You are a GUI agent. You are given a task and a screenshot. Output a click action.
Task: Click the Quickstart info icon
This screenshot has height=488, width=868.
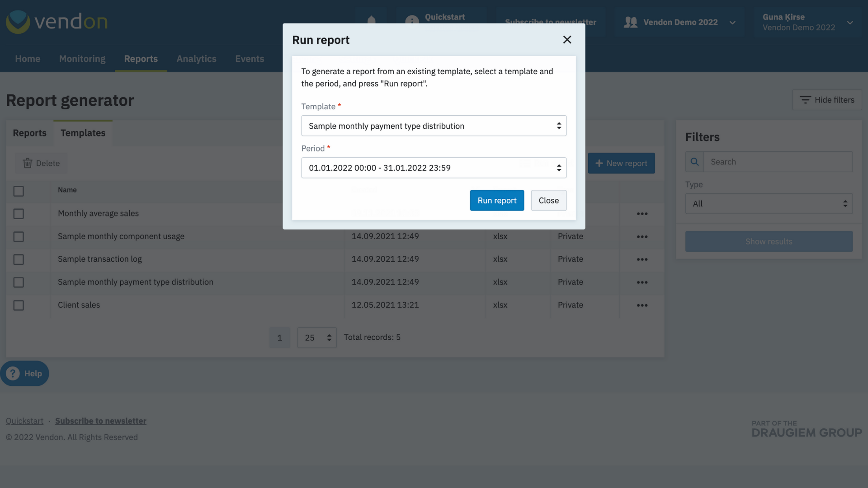412,21
